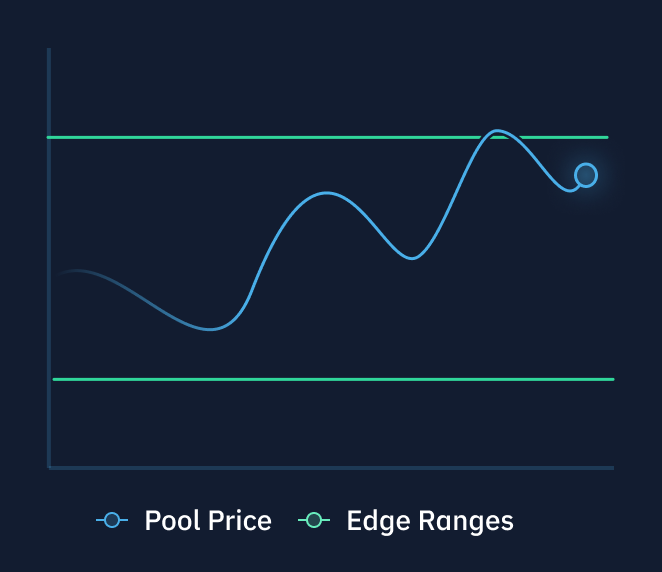Image resolution: width=662 pixels, height=572 pixels.
Task: Select the upper green edge range line
Action: [x=327, y=137]
